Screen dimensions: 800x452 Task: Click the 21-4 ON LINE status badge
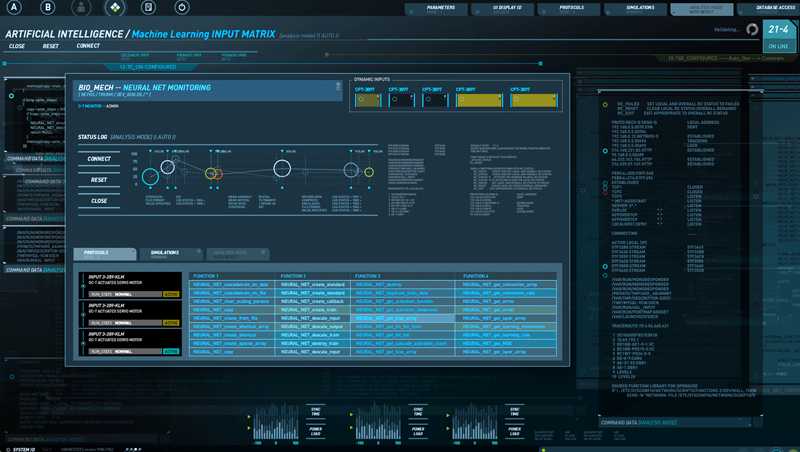coord(778,36)
